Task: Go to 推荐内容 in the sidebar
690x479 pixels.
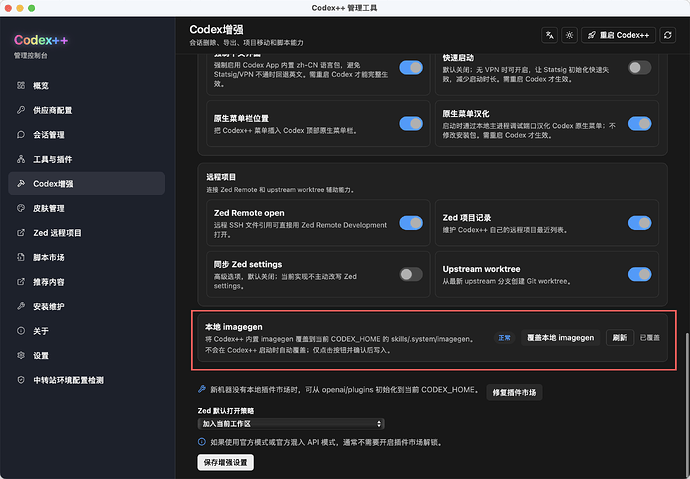Action: pyautogui.click(x=87, y=282)
